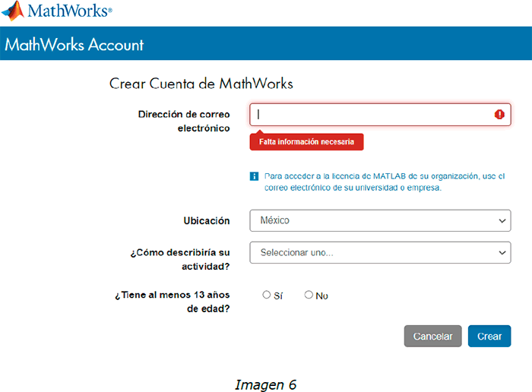Click the 'MathWorks Account' header title

pyautogui.click(x=74, y=45)
